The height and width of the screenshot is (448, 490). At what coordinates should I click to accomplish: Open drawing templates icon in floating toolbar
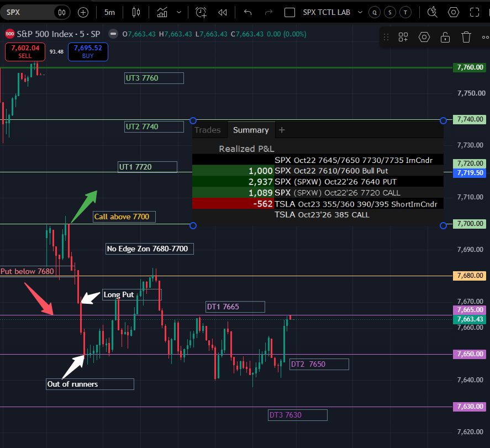click(403, 37)
